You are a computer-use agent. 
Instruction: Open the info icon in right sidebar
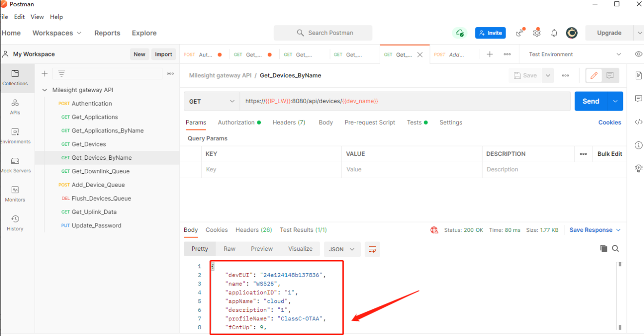[x=639, y=145]
